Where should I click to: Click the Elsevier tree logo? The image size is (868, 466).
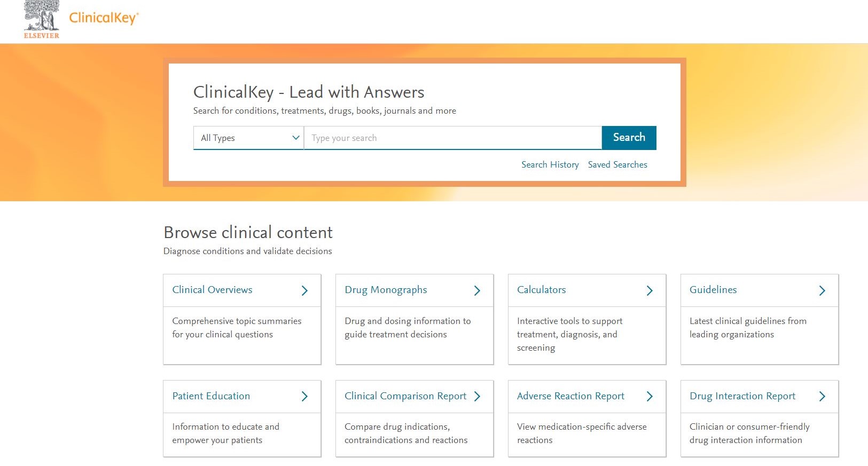pos(41,19)
